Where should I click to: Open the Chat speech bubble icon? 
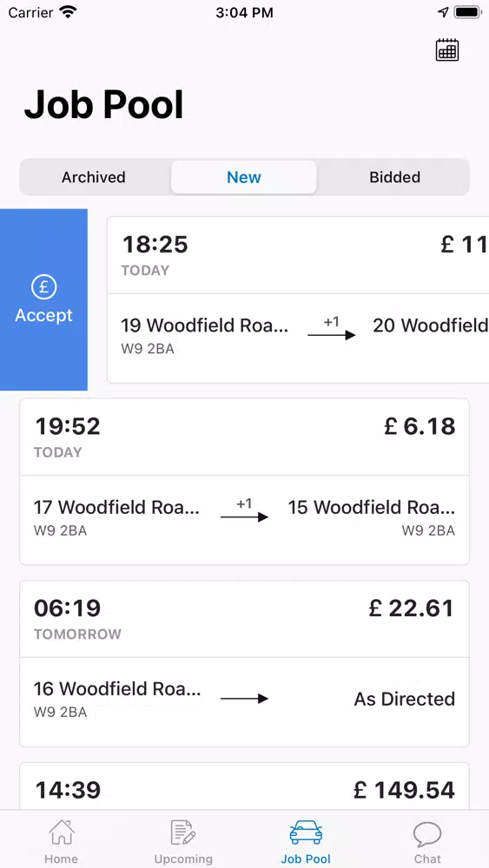click(x=427, y=833)
